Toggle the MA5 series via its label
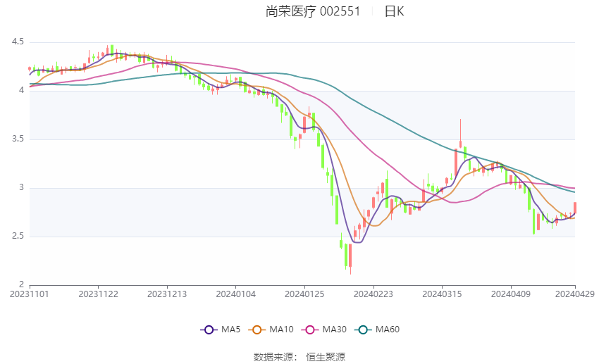Screen dimensions: 599x364 [231, 329]
